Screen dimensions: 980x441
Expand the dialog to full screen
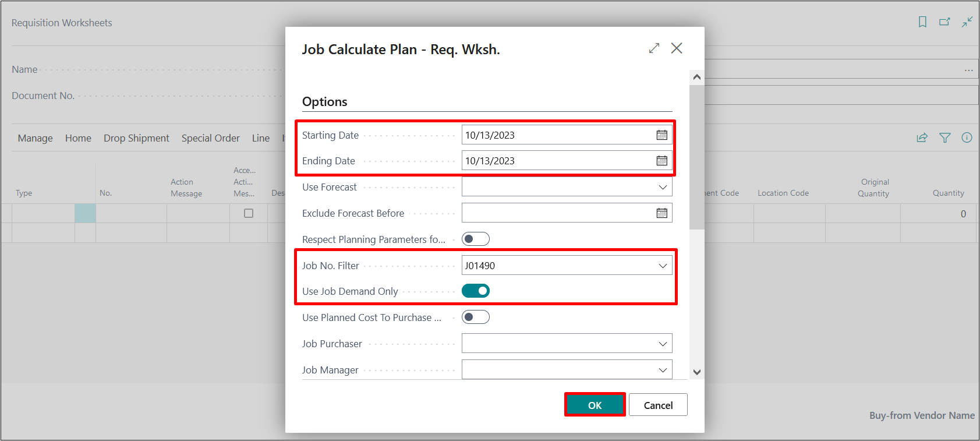pos(654,48)
